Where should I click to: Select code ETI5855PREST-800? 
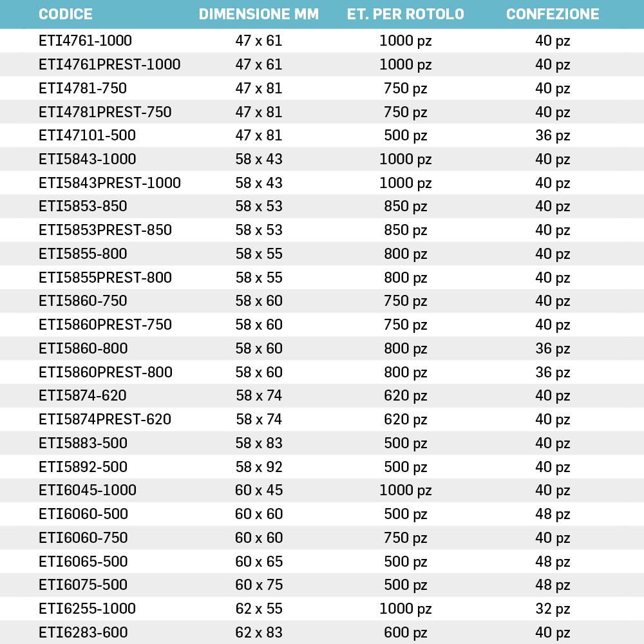pyautogui.click(x=105, y=278)
